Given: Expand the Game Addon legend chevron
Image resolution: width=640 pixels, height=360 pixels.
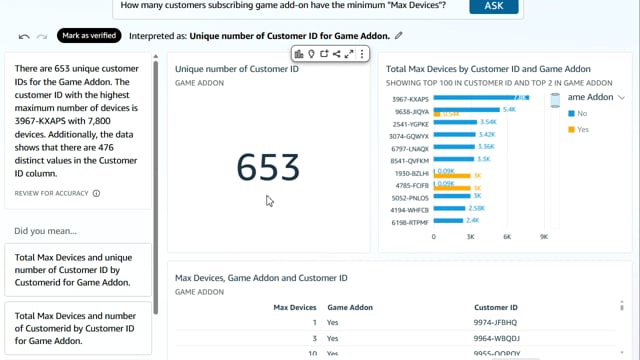Looking at the screenshot, I should click(x=621, y=97).
